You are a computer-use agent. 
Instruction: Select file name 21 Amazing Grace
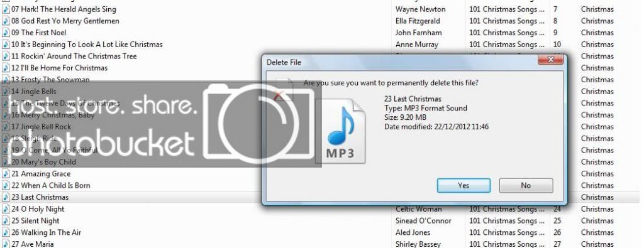pyautogui.click(x=41, y=174)
